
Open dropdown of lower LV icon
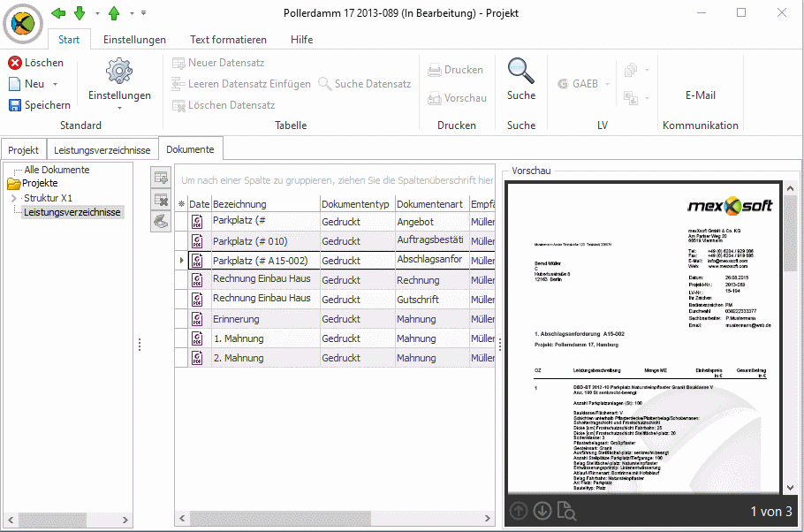(x=647, y=97)
